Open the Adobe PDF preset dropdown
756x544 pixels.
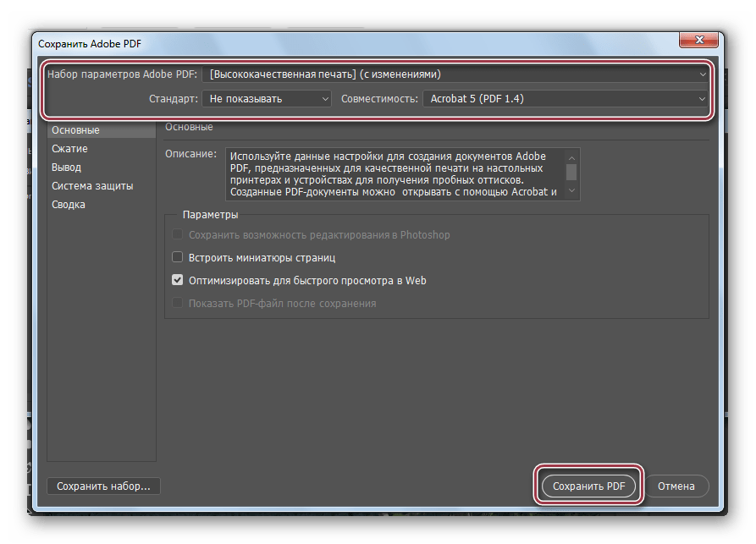(x=455, y=74)
